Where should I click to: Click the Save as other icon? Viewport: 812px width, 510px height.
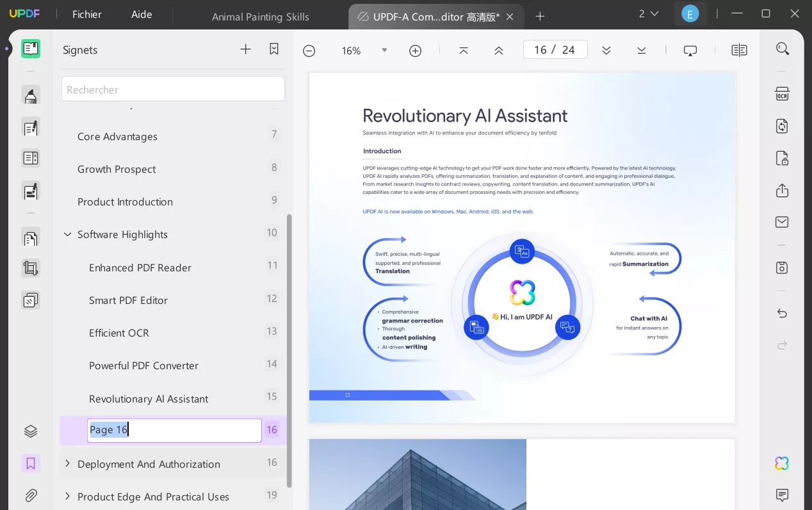[x=782, y=267]
